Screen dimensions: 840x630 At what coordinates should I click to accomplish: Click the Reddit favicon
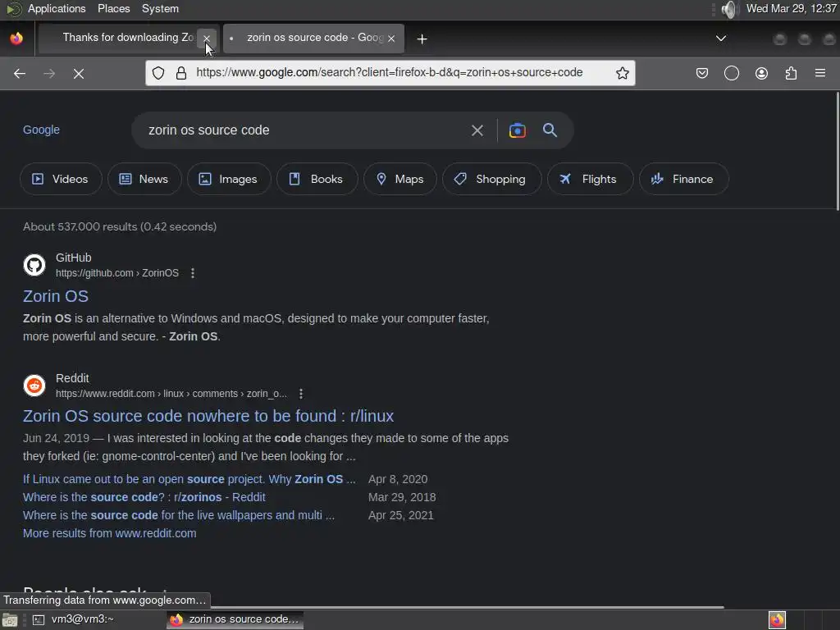pos(34,386)
